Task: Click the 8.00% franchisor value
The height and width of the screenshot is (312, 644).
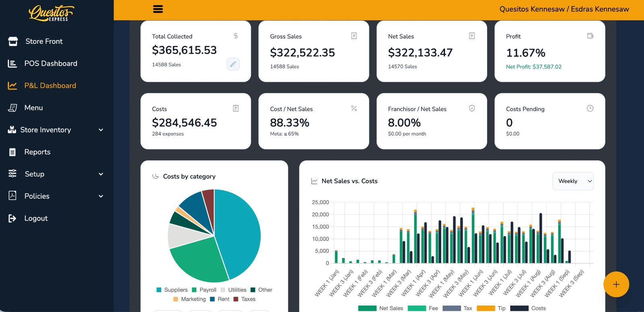Action: [x=404, y=122]
